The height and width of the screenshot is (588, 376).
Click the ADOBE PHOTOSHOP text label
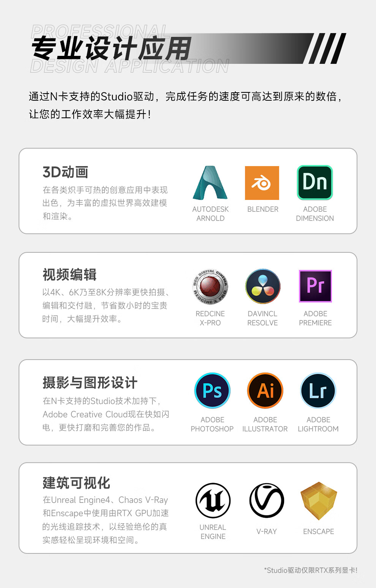tap(212, 424)
